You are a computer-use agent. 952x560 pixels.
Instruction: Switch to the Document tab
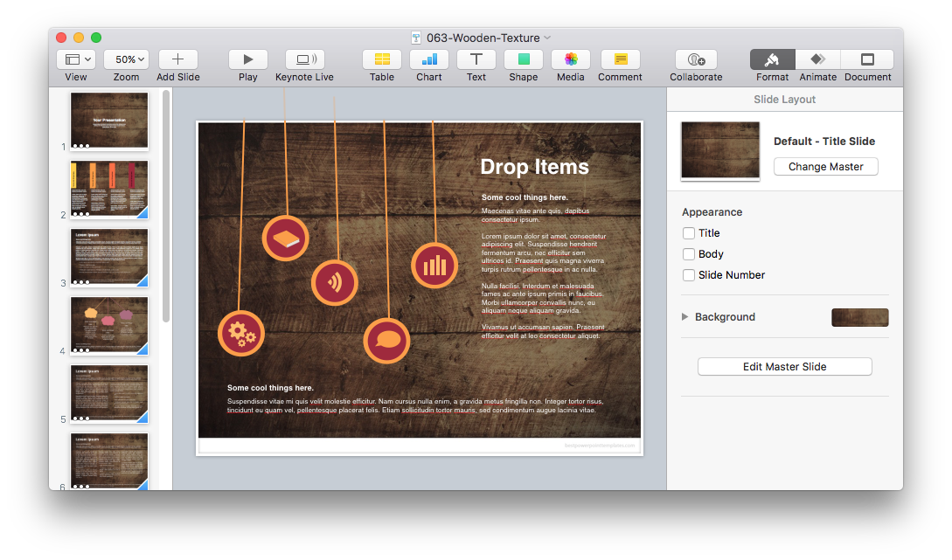tap(867, 59)
